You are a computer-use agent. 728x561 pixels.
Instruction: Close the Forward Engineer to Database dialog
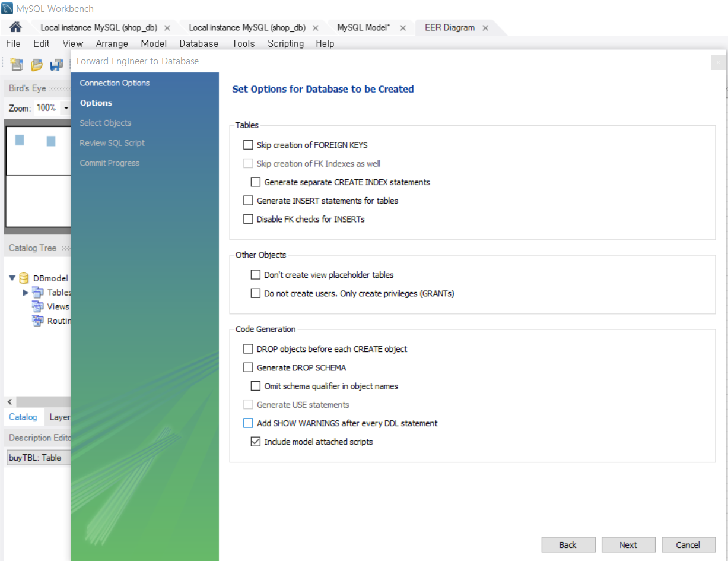coord(717,62)
